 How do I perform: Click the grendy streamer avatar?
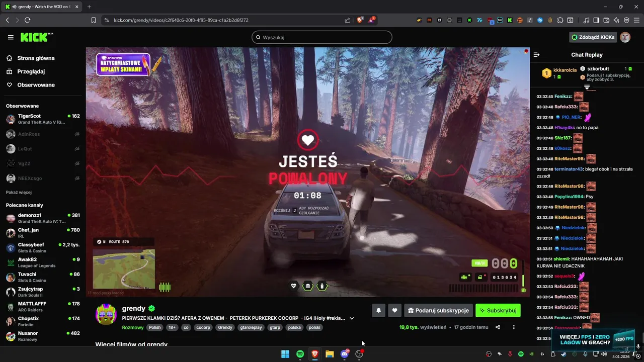(x=106, y=314)
